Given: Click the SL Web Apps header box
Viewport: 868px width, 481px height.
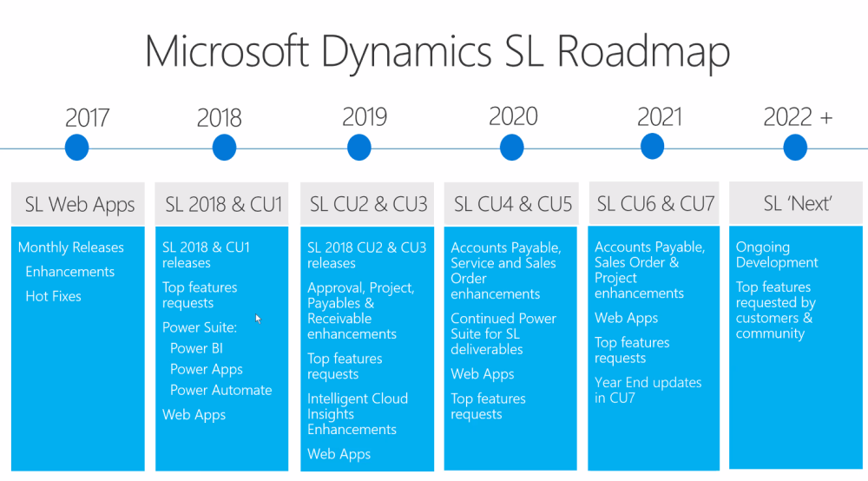Looking at the screenshot, I should tap(79, 205).
